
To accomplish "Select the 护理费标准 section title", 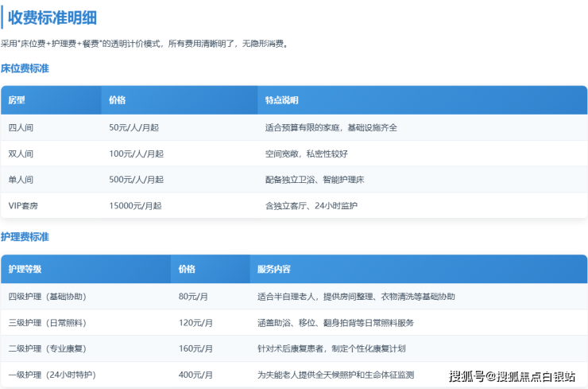I will [x=25, y=237].
